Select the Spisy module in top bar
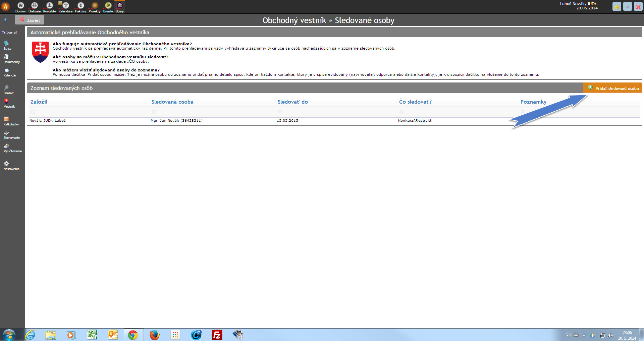The height and width of the screenshot is (341, 644). 120,7
